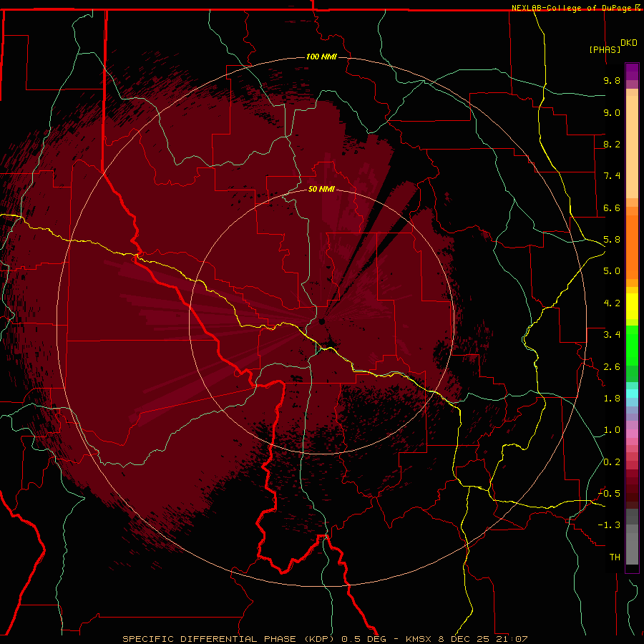Click the -0.5 value on the color scale
This screenshot has width=644, height=644.
pyautogui.click(x=609, y=494)
